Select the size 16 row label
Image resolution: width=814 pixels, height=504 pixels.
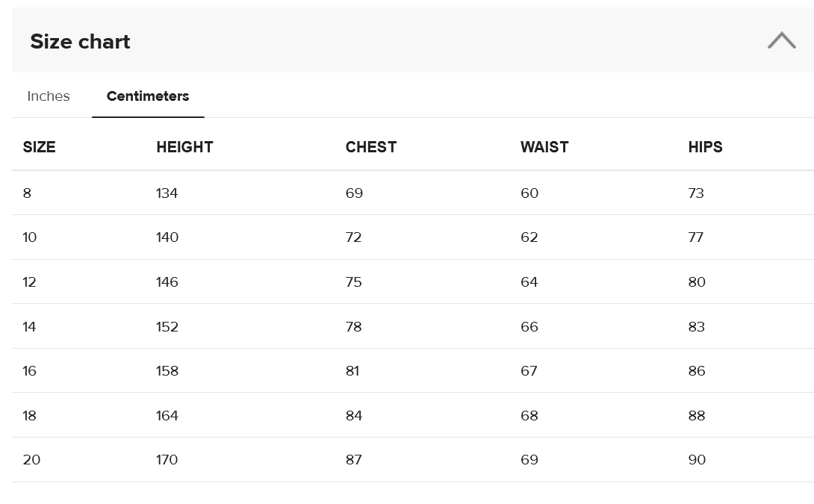pyautogui.click(x=30, y=371)
